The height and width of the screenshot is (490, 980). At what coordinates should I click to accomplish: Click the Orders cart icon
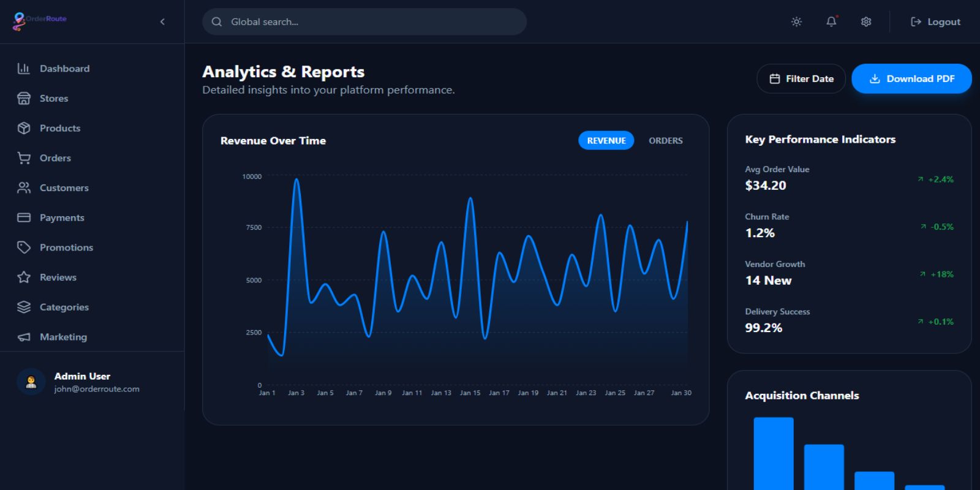tap(24, 158)
